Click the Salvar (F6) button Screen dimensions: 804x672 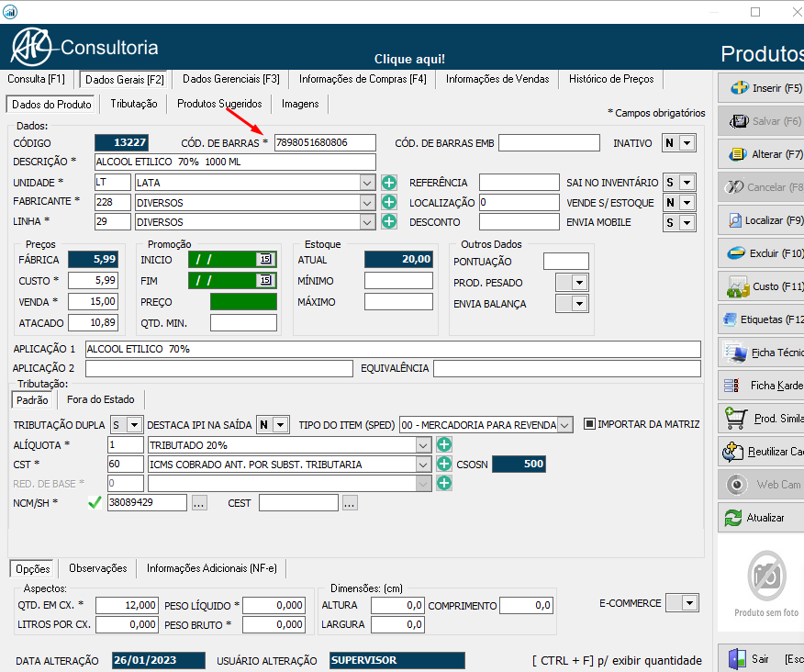pyautogui.click(x=761, y=121)
